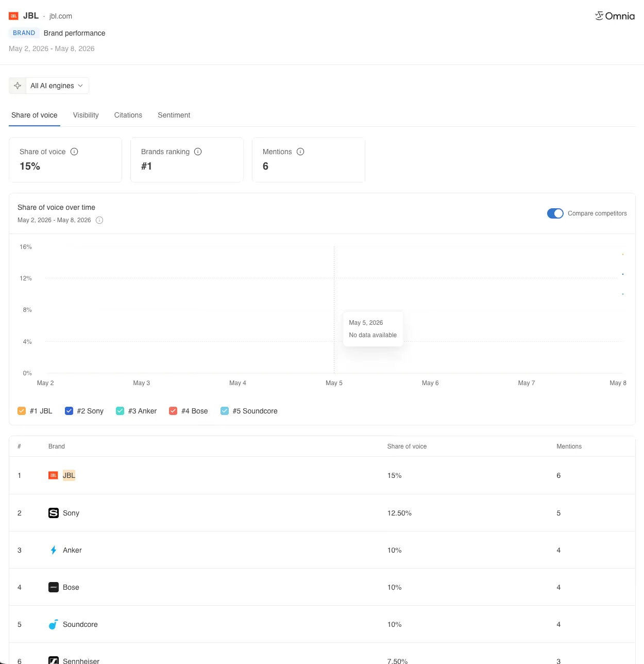The image size is (644, 664).
Task: Click the Anker lightning logo icon
Action: (x=54, y=550)
